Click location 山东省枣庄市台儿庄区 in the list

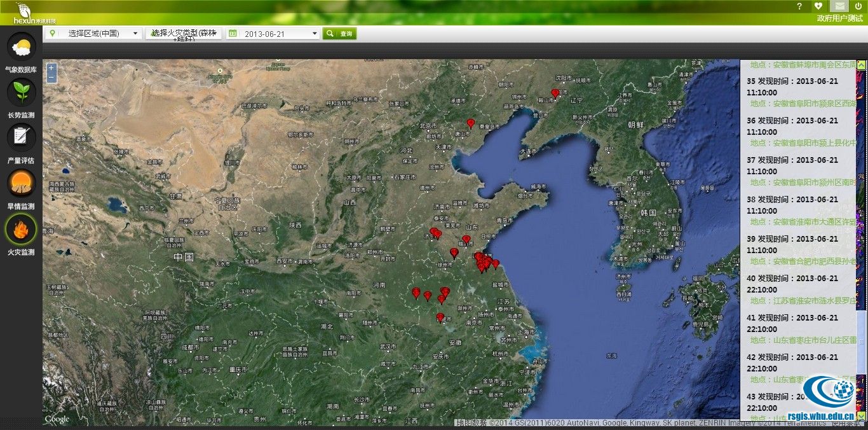tap(803, 340)
